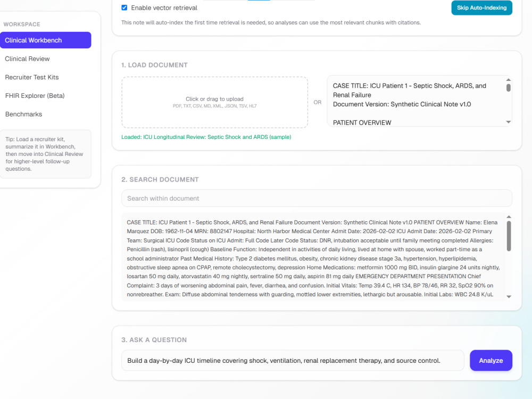Focus the Search within document field
This screenshot has height=399, width=532.
pyautogui.click(x=317, y=198)
